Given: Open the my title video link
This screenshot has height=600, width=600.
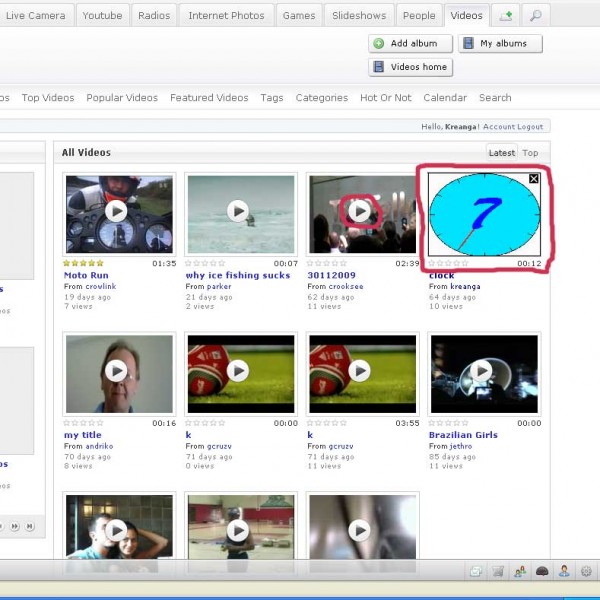Looking at the screenshot, I should click(x=83, y=435).
